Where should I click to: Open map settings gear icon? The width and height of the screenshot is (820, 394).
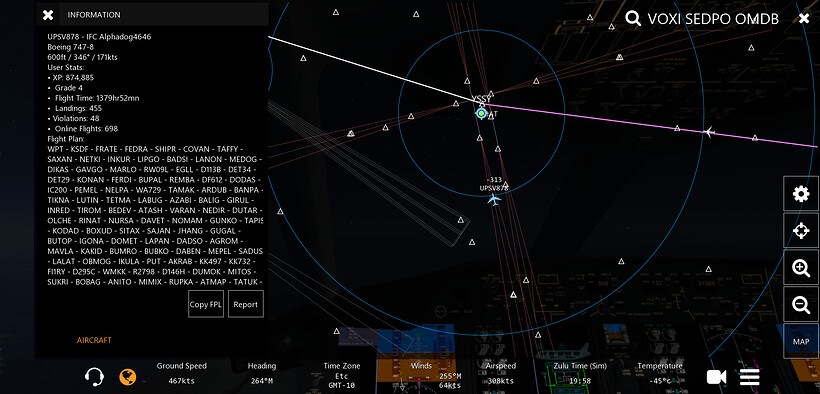[x=801, y=194]
